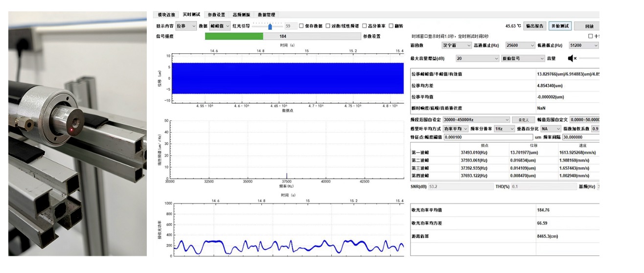Open the 频率分辨率 dropdown showing 1Hz
The image size is (644, 273).
(x=505, y=129)
